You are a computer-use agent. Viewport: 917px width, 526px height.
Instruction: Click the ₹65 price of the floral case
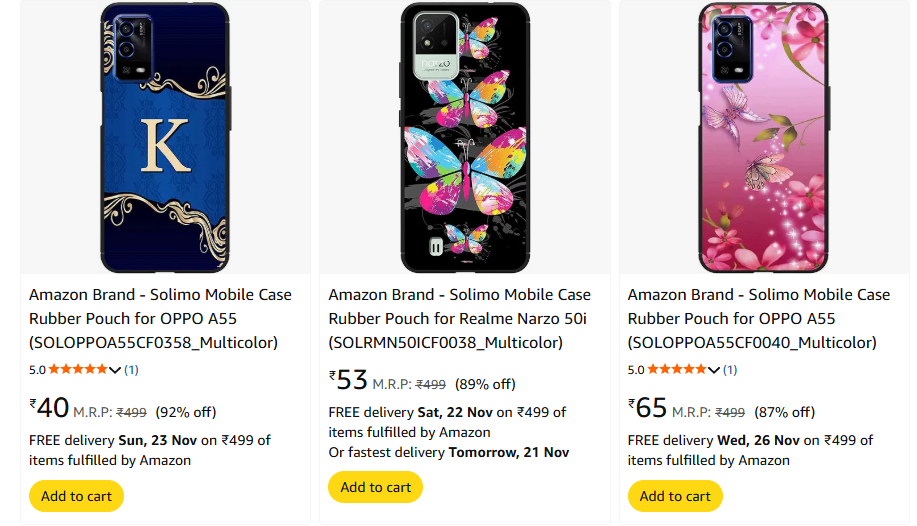tap(648, 408)
